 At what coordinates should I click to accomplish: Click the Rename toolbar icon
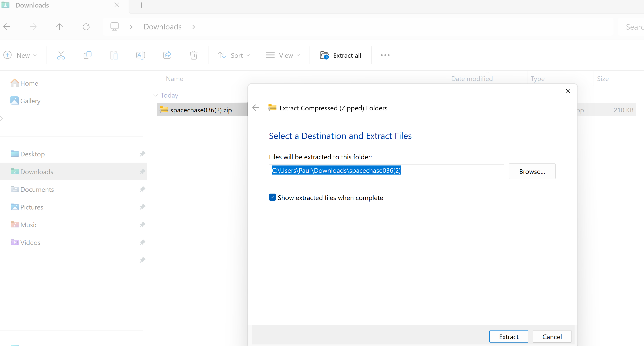click(x=141, y=55)
